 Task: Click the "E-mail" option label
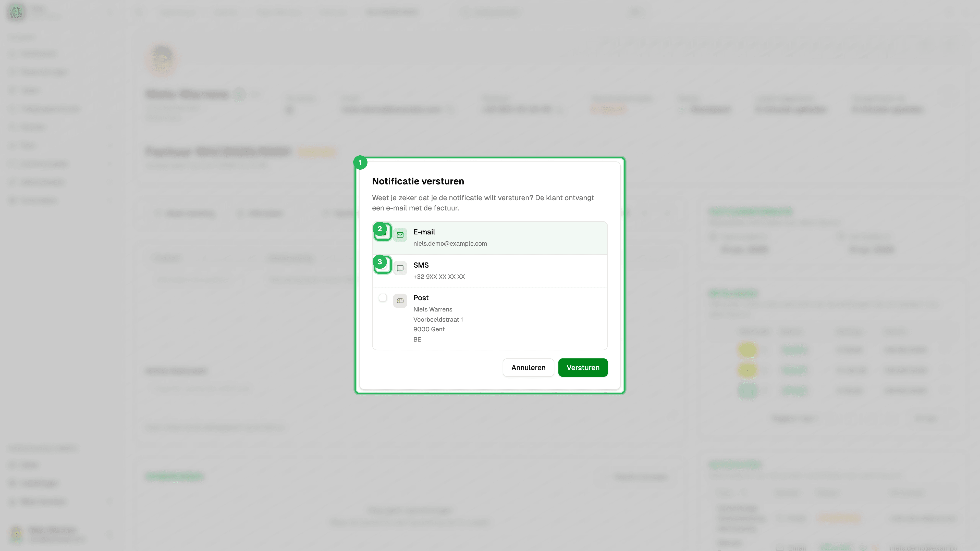pos(424,232)
